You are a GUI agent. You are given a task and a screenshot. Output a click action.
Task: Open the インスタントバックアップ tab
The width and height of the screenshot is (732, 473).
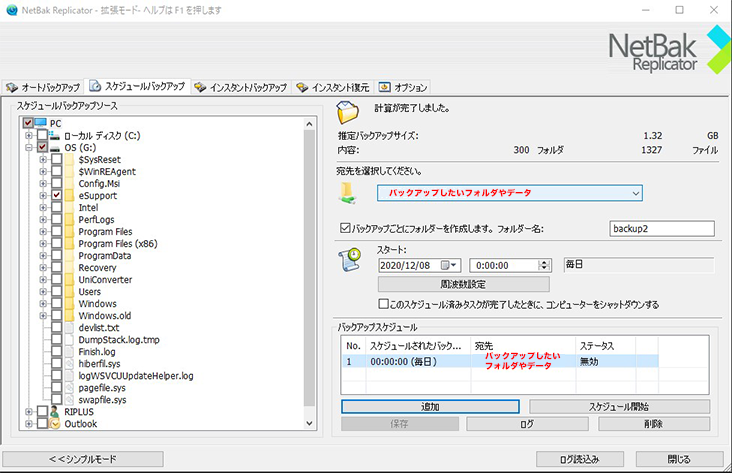pyautogui.click(x=241, y=87)
